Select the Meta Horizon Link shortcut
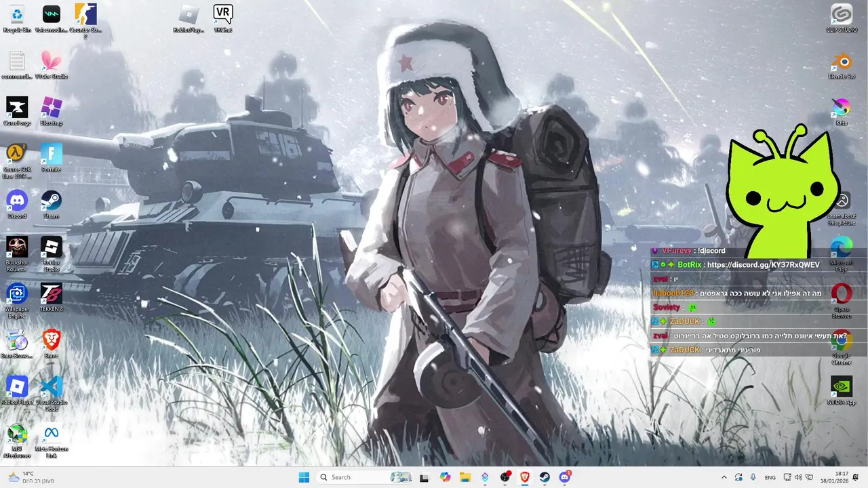Image resolution: width=868 pixels, height=488 pixels. click(51, 441)
